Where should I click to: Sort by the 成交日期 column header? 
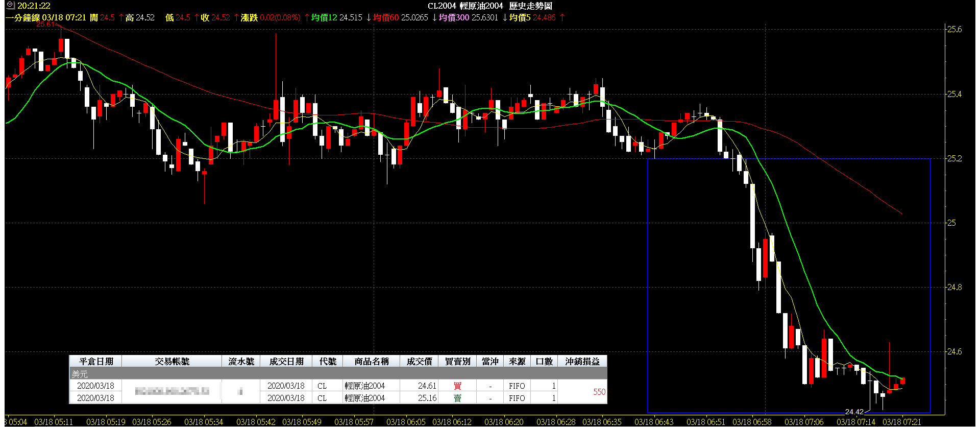pos(286,361)
